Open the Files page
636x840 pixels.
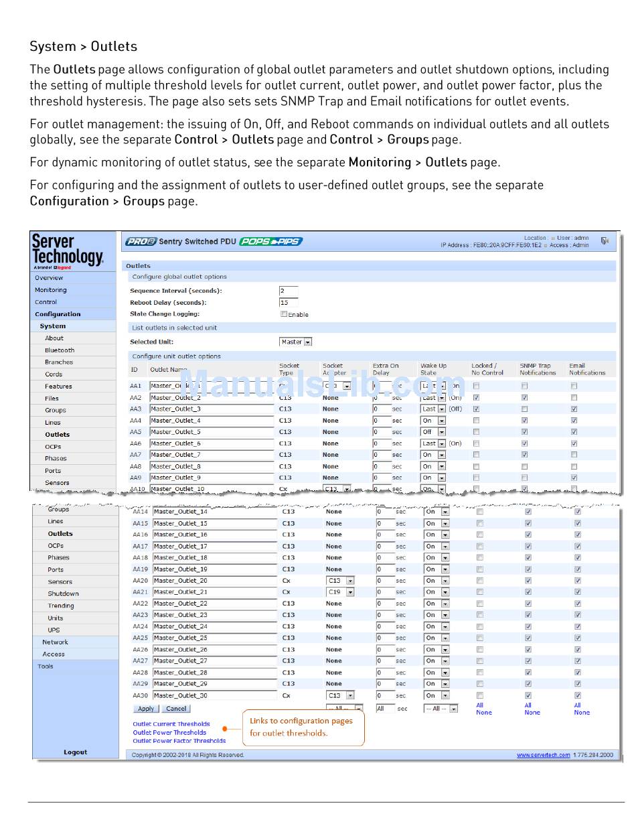point(52,399)
